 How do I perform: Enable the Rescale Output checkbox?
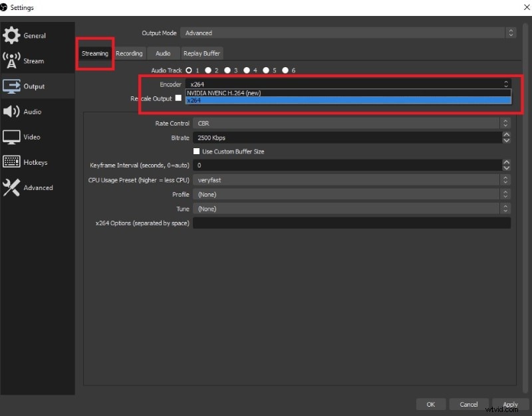pos(178,98)
